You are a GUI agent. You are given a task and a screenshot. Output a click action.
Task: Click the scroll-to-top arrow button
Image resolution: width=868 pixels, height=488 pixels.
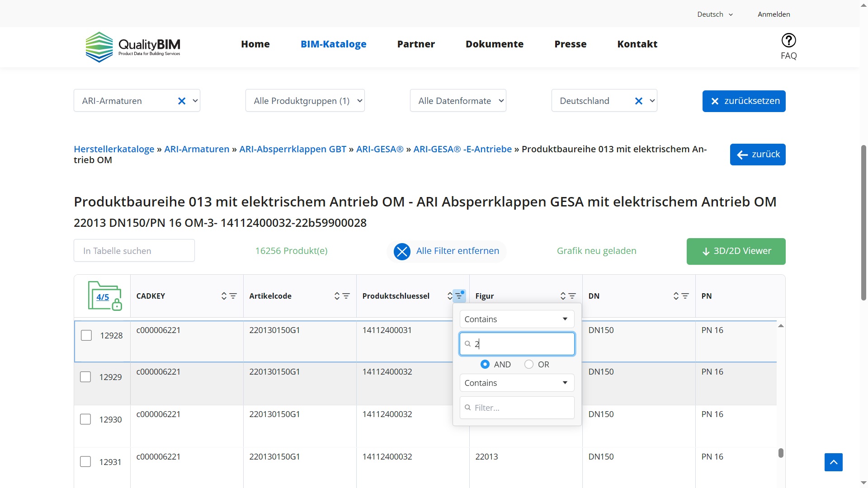pyautogui.click(x=833, y=462)
